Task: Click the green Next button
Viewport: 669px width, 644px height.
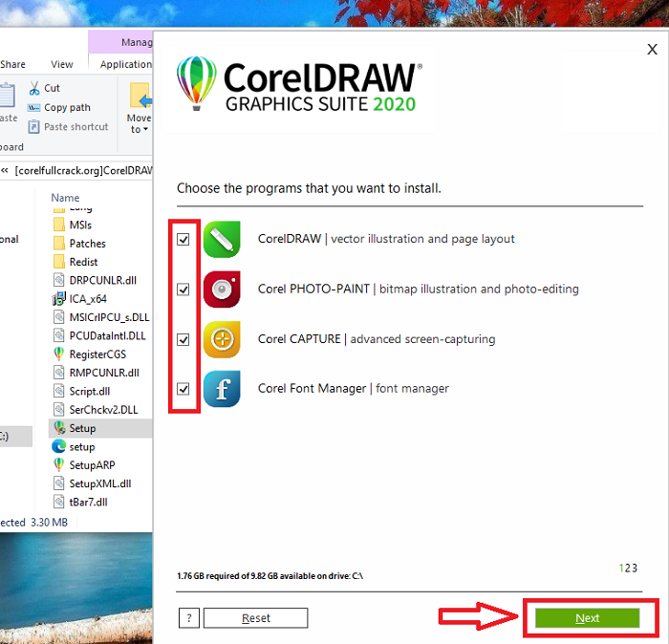Action: point(587,618)
